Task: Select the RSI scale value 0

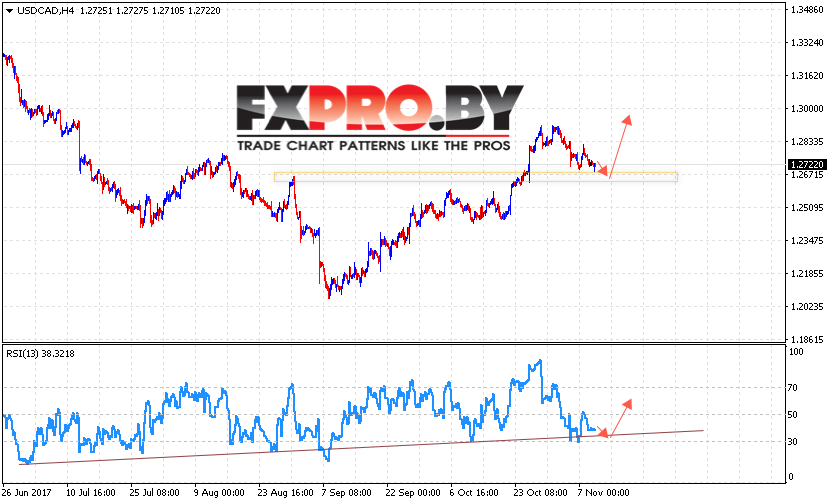Action: [791, 477]
